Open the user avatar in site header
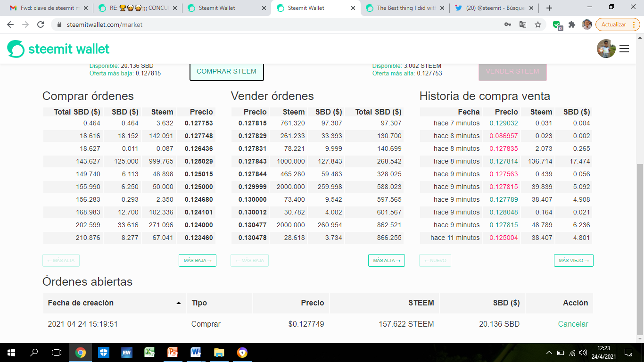The image size is (644, 362). 606,49
